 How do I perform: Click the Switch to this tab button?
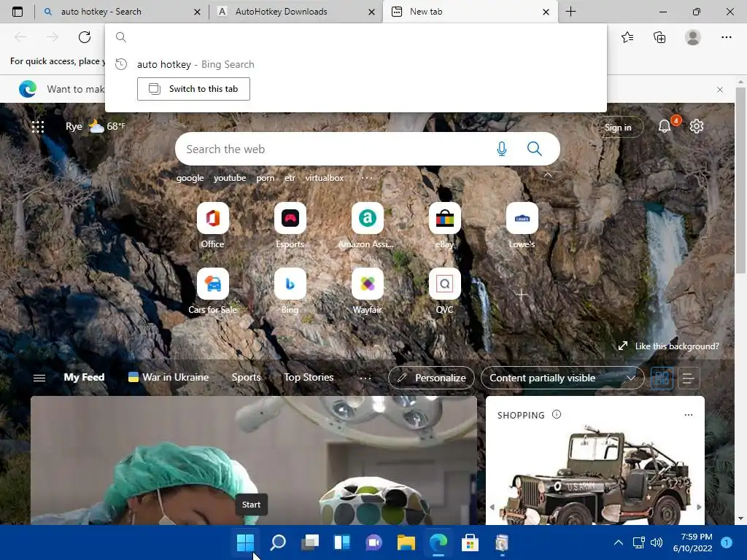click(x=193, y=89)
